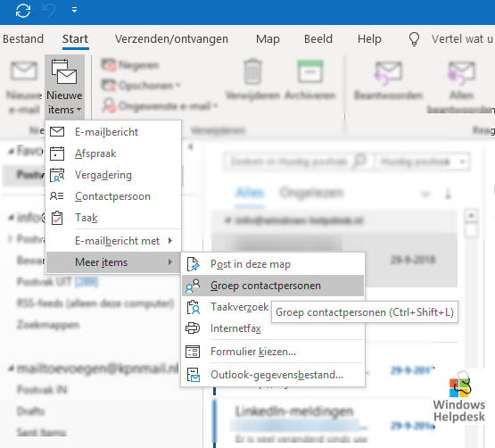Click the Nieuwe e-mail button
Screen dimensions: 495x448
click(x=24, y=87)
